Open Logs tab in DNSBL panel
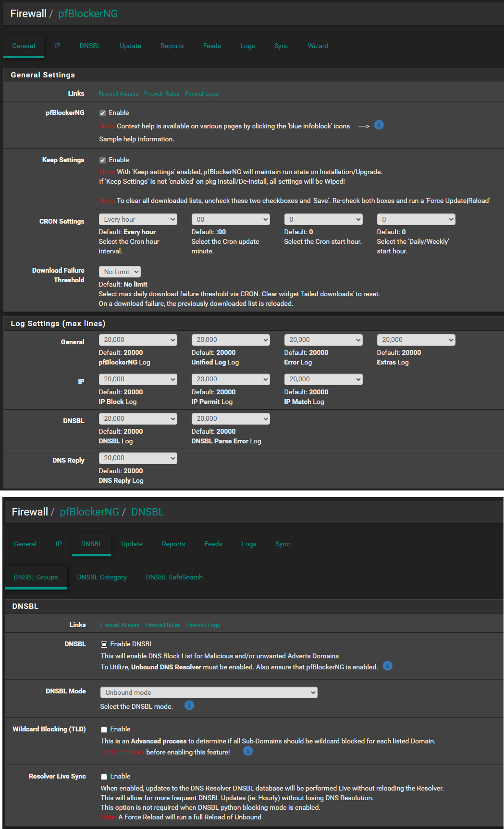The height and width of the screenshot is (829, 504). pyautogui.click(x=249, y=544)
